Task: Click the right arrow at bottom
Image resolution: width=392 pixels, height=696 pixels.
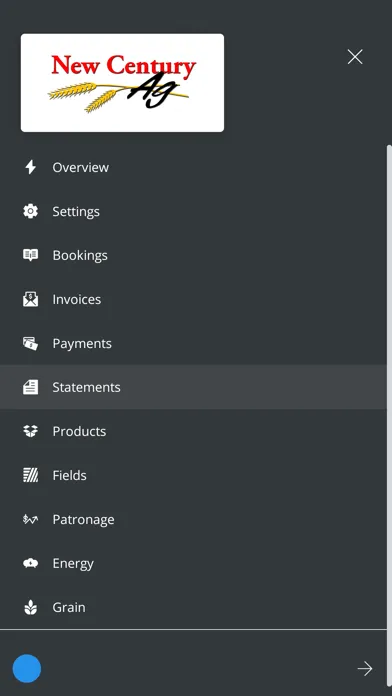Action: (x=365, y=668)
